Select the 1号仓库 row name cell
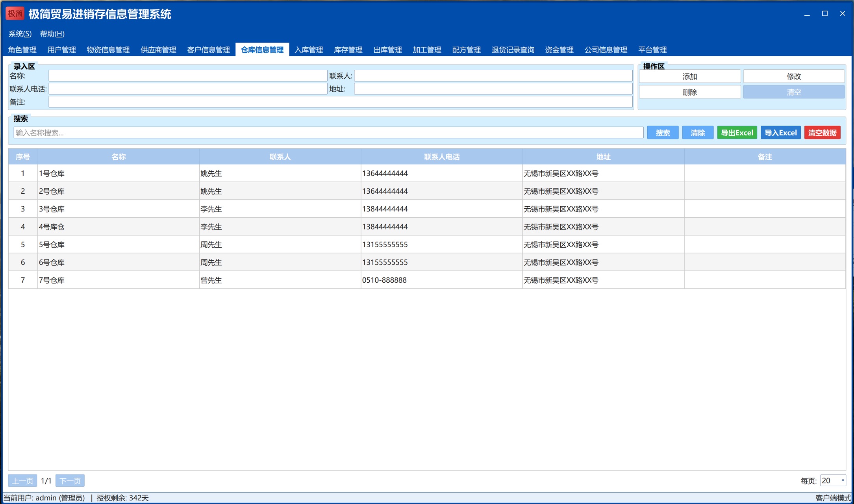 (x=119, y=173)
